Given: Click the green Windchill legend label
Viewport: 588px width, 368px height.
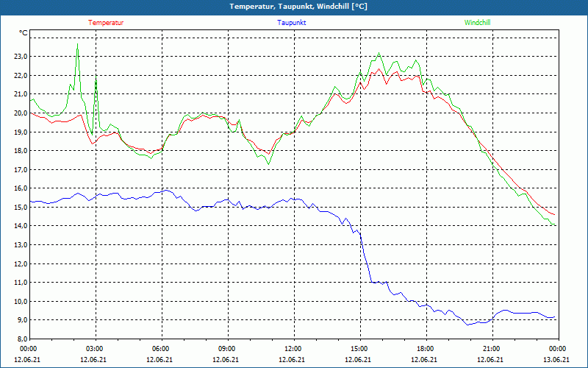Looking at the screenshot, I should click(477, 23).
